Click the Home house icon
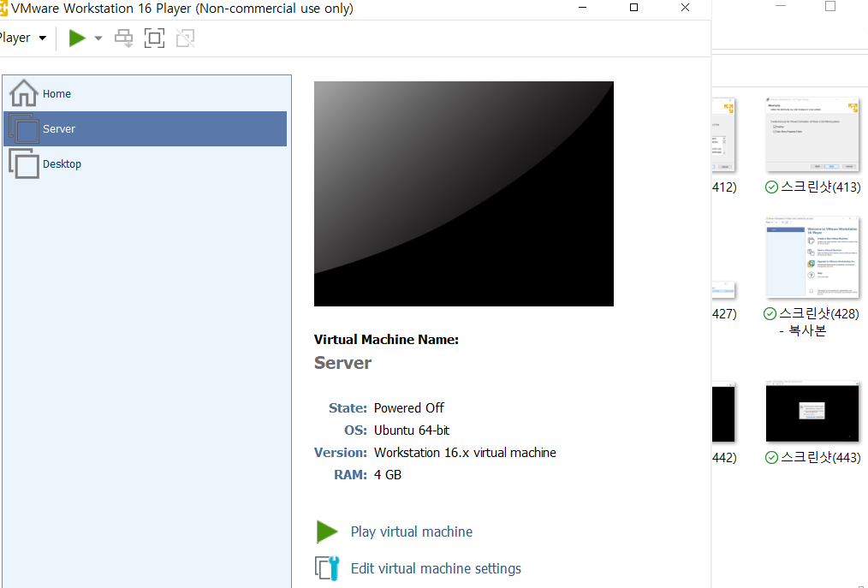868x588 pixels. tap(23, 93)
